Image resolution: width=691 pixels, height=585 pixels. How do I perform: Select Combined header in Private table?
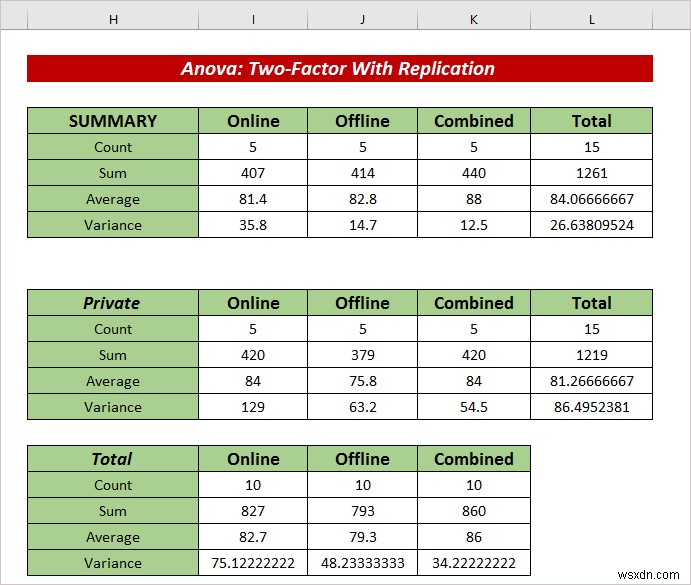click(474, 303)
